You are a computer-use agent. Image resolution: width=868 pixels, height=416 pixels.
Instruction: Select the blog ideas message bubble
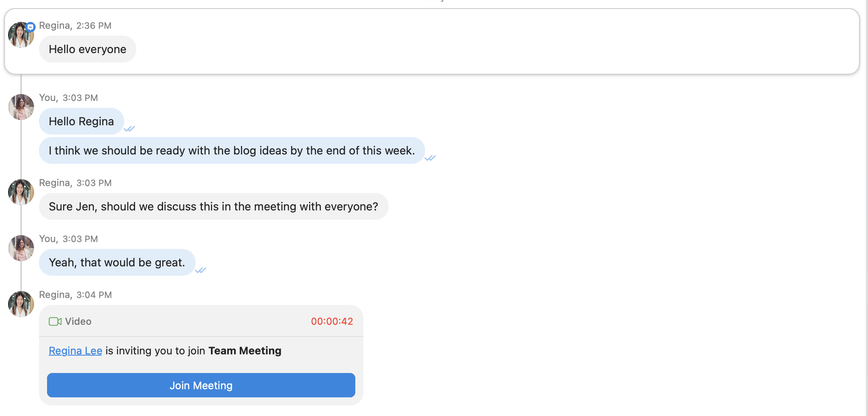click(232, 151)
